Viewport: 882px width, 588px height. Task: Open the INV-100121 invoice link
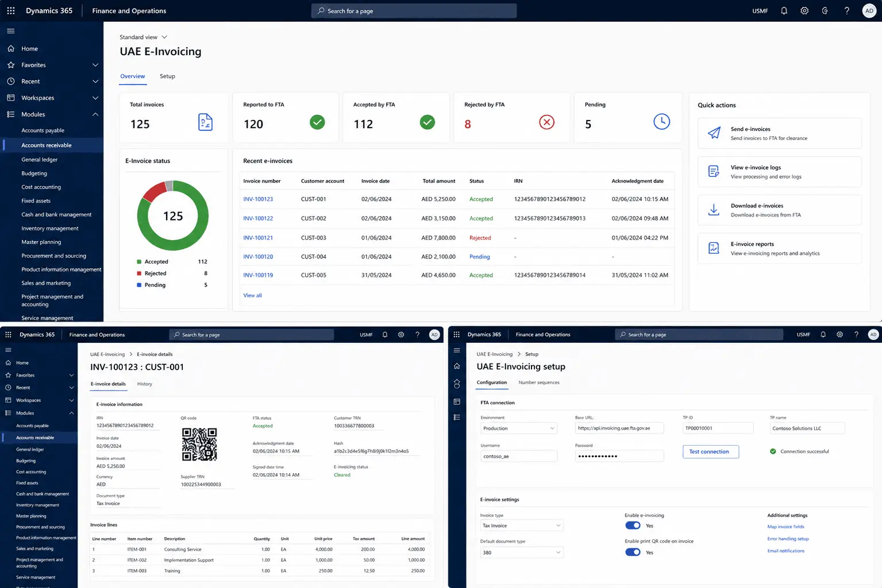click(258, 238)
